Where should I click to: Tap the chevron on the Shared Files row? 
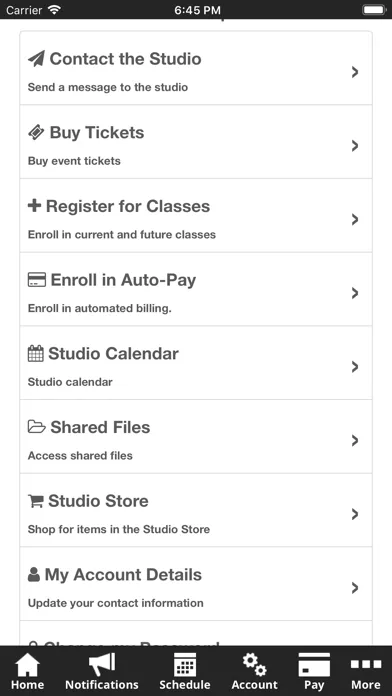[354, 440]
